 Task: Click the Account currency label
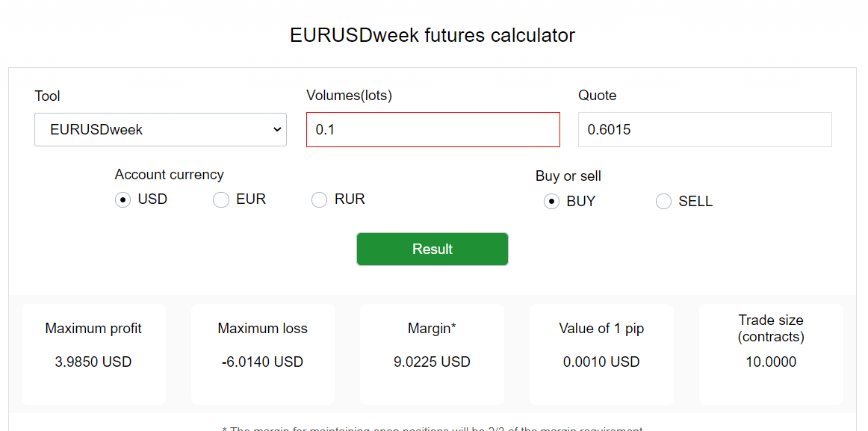coord(170,174)
